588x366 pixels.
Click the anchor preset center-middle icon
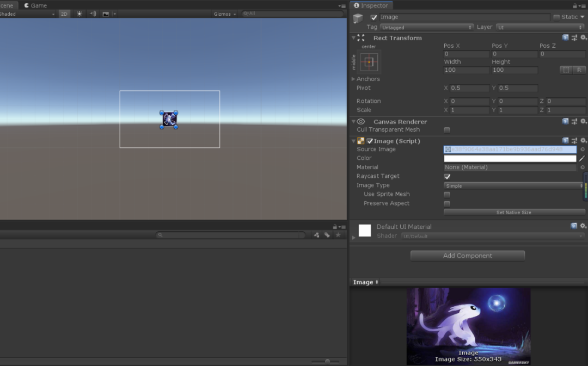(x=369, y=62)
